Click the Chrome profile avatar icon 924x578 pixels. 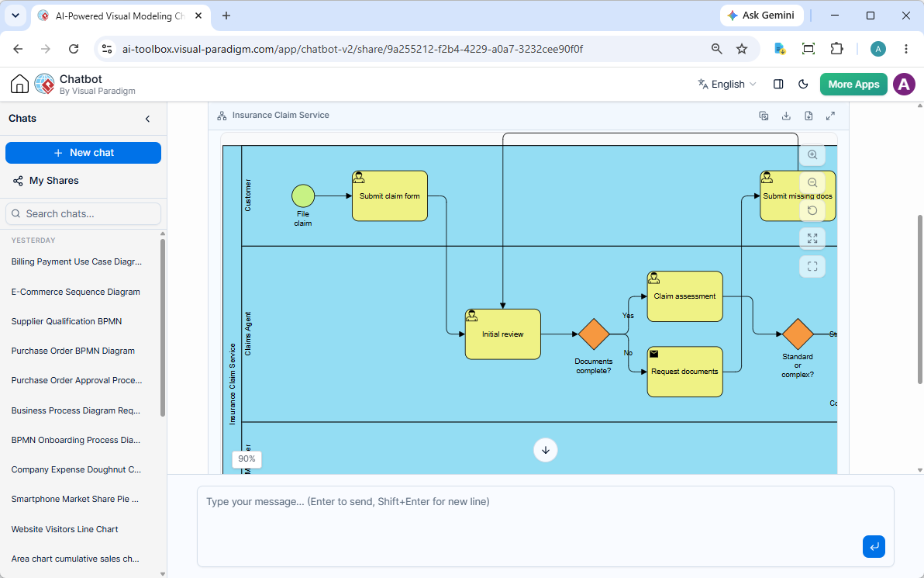[x=878, y=49]
